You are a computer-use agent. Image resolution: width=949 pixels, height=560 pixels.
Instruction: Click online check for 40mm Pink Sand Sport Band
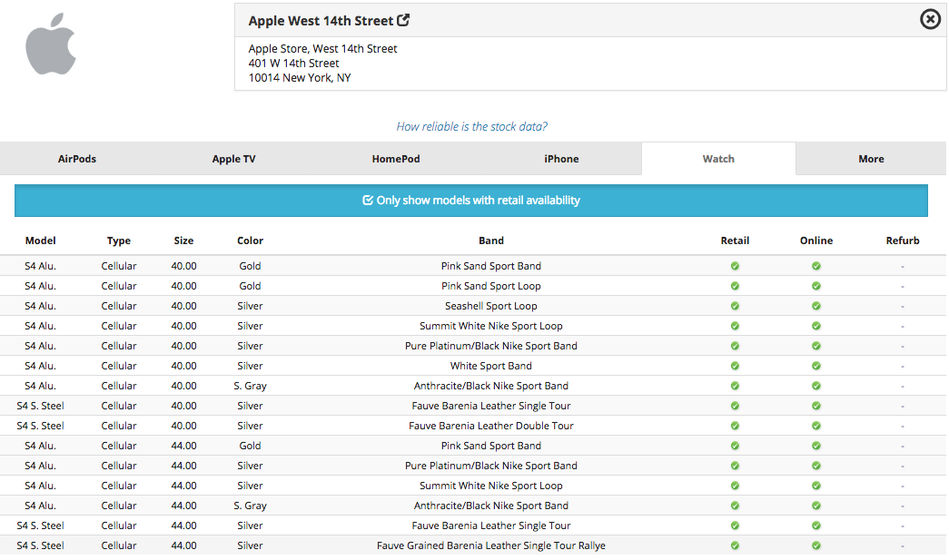coord(816,266)
